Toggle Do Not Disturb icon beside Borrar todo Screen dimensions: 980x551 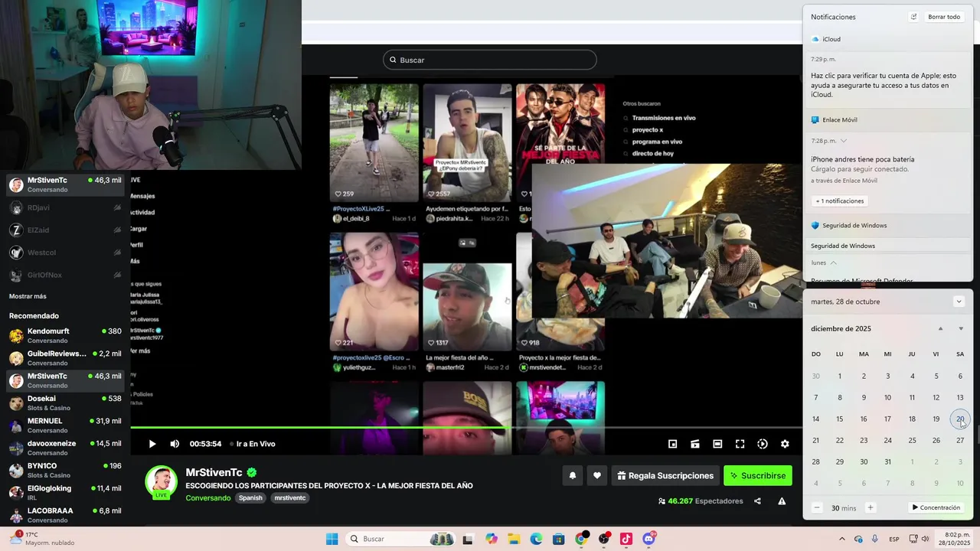[x=913, y=17]
